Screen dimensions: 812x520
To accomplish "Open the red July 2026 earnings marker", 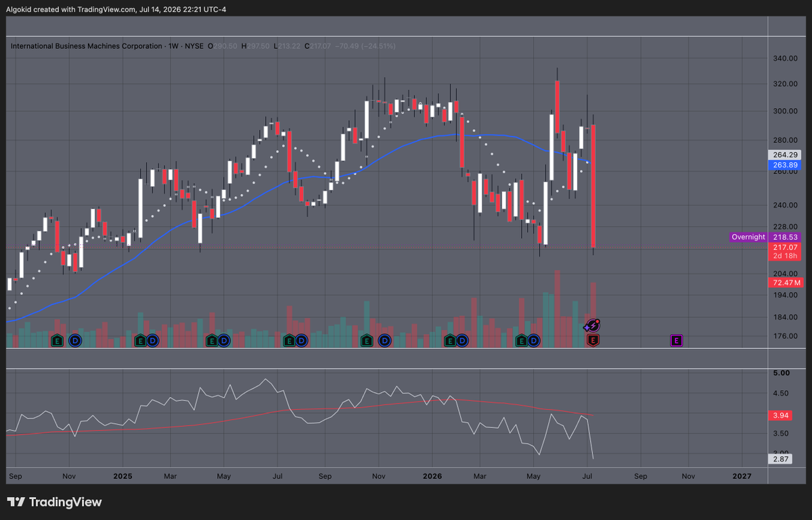I will click(x=593, y=341).
